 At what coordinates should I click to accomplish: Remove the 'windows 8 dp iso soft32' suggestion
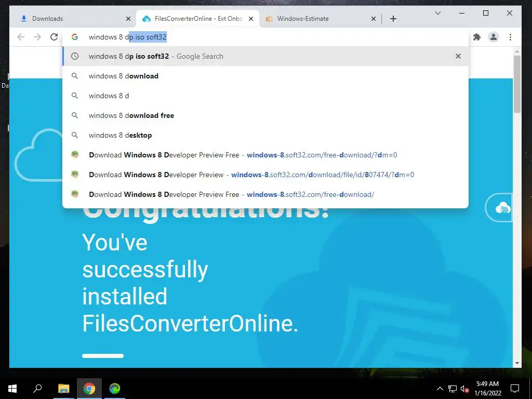click(458, 56)
